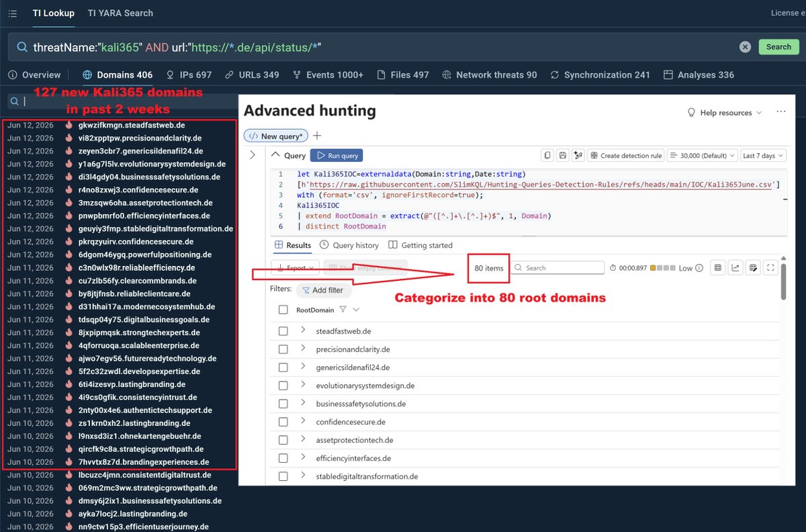This screenshot has width=806, height=532.
Task: Open the IPs 697 tab
Action: [x=188, y=75]
